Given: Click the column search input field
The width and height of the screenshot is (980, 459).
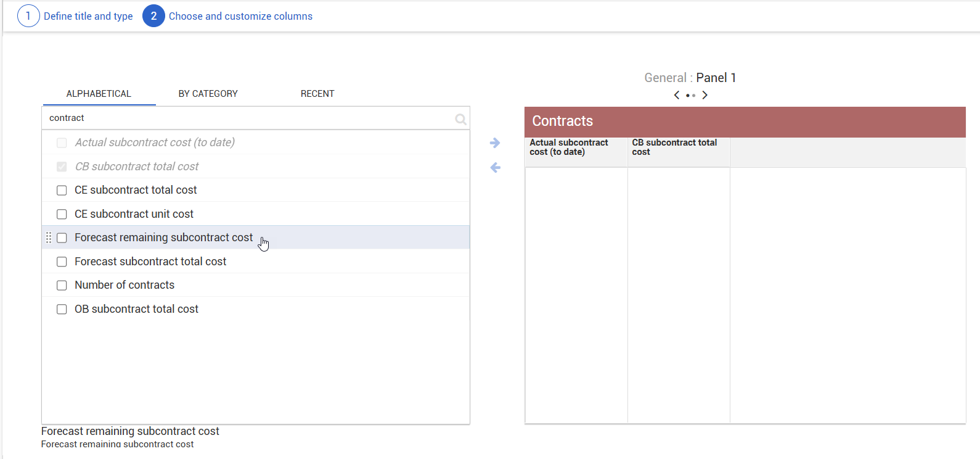Looking at the screenshot, I should coord(247,118).
